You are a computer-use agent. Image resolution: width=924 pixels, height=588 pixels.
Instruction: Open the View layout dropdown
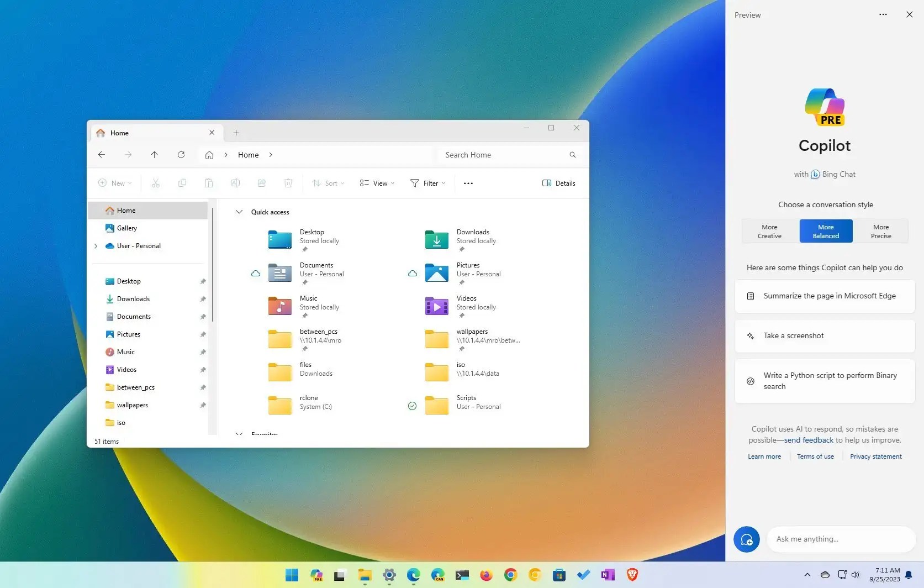tap(377, 183)
